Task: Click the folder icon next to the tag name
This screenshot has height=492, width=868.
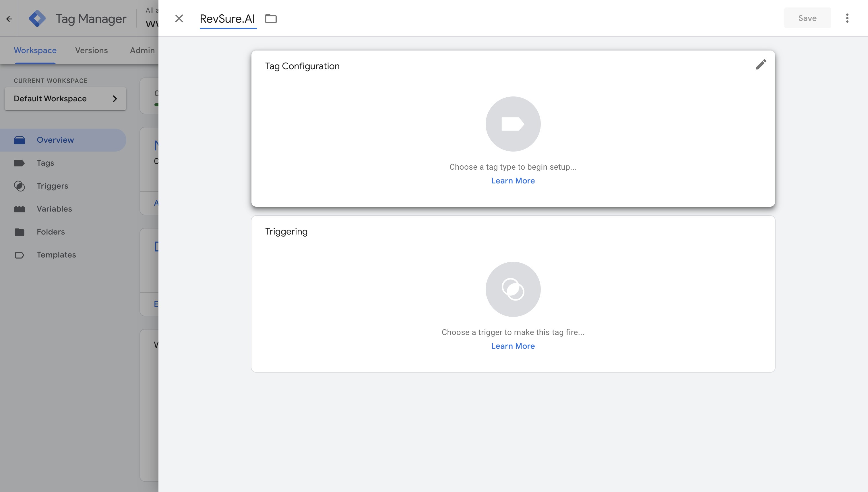Action: 271,19
